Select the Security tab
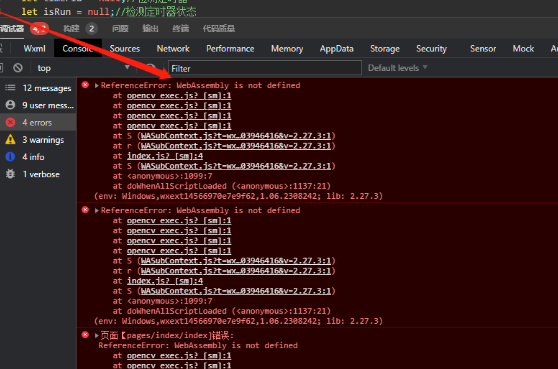The width and height of the screenshot is (558, 369). click(x=431, y=48)
